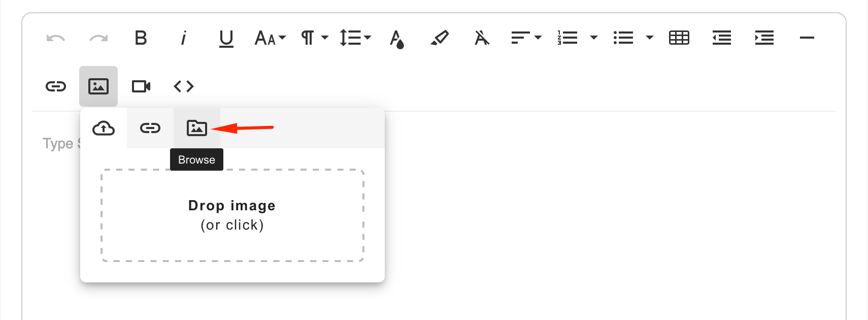Toggle underline formatting
This screenshot has height=320, width=868.
tap(226, 39)
